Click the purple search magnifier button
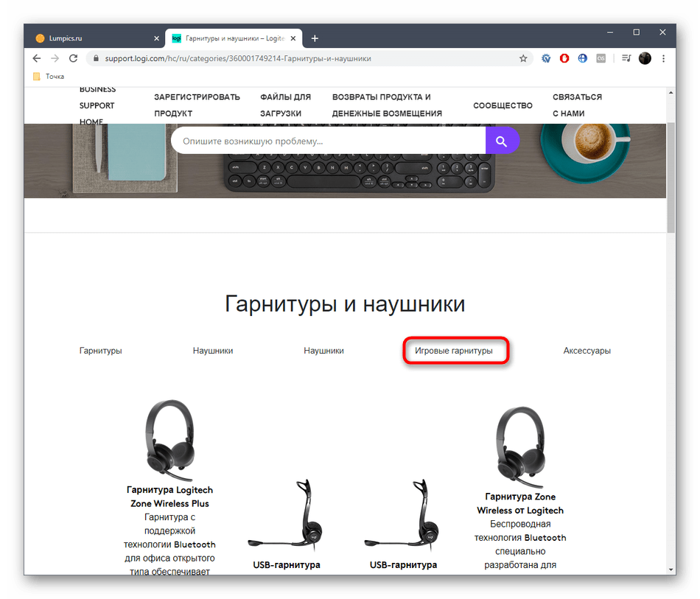Viewport: 700px width, 599px height. (502, 141)
